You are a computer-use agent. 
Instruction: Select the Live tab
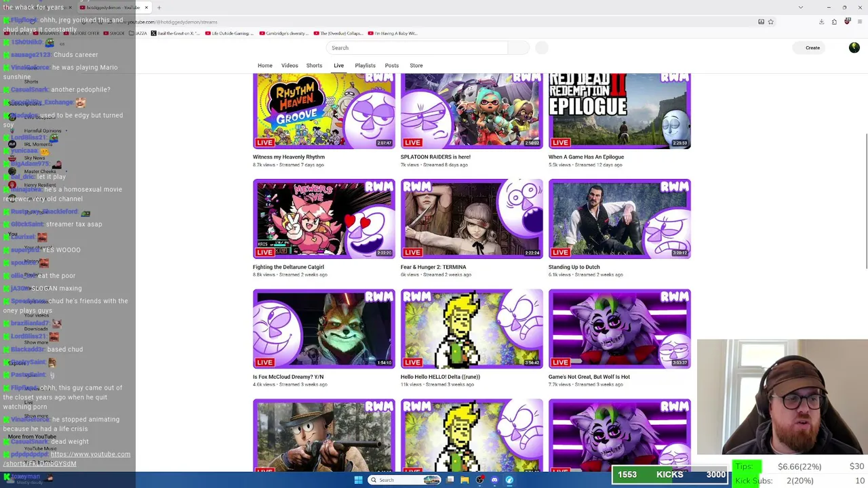tap(338, 66)
